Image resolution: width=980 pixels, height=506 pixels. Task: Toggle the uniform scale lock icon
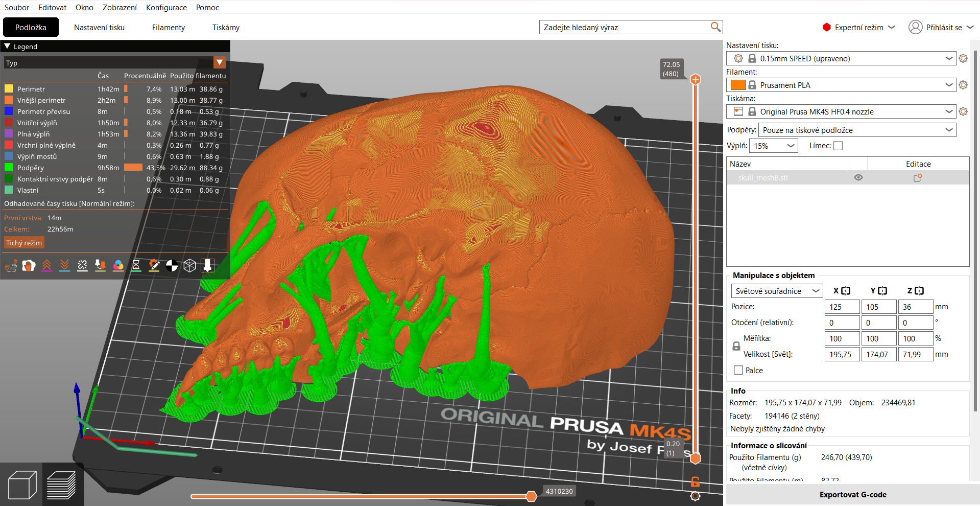736,346
